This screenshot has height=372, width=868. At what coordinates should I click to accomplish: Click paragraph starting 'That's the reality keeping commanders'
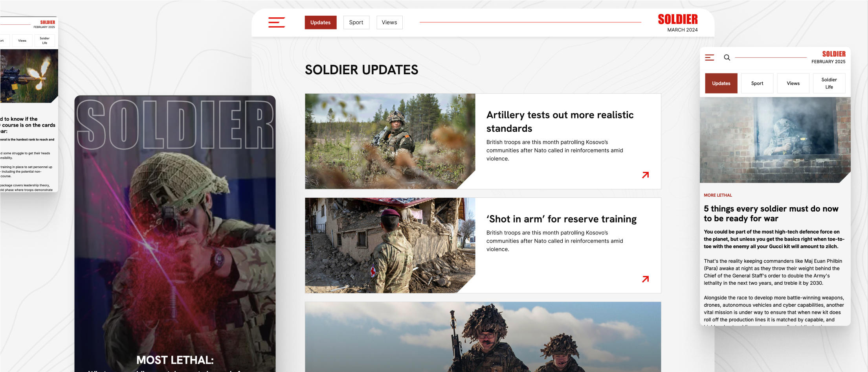[773, 272]
